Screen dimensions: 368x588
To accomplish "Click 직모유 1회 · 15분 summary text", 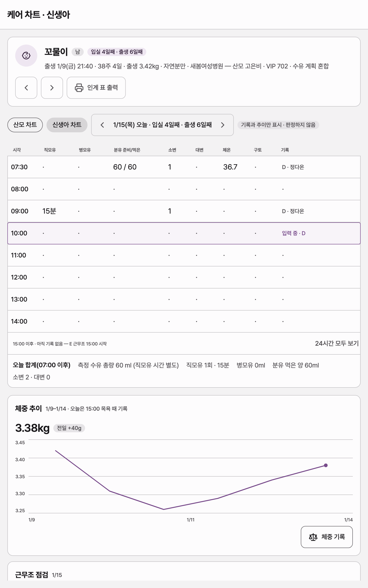I will pyautogui.click(x=208, y=365).
